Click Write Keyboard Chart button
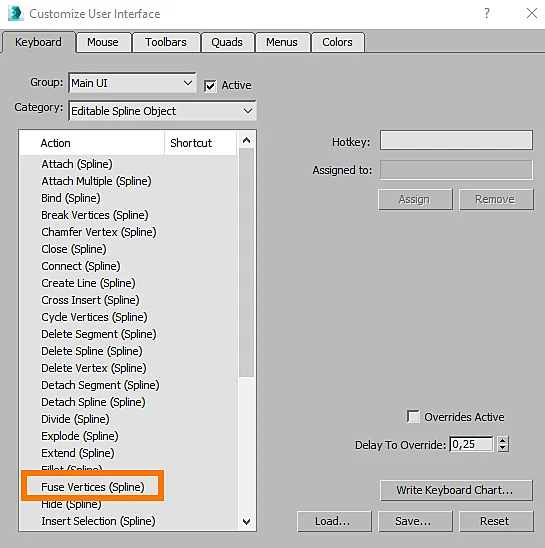This screenshot has height=548, width=545. (456, 490)
